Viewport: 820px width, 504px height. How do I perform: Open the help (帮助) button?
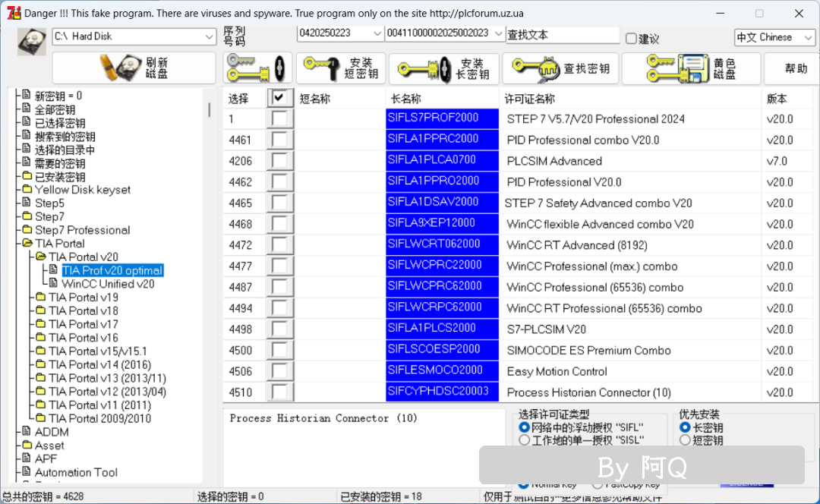coord(792,68)
